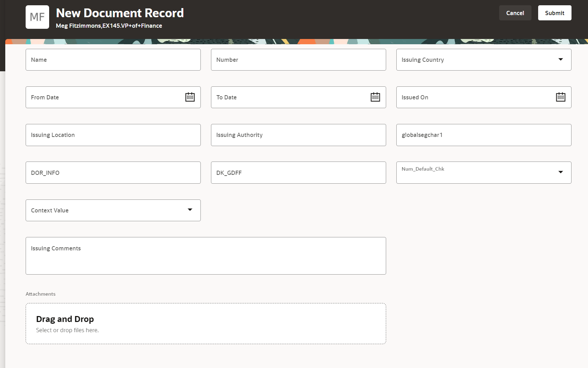The width and height of the screenshot is (588, 368).
Task: Click the Meg Fitzimmons subtitle text
Action: pyautogui.click(x=109, y=26)
